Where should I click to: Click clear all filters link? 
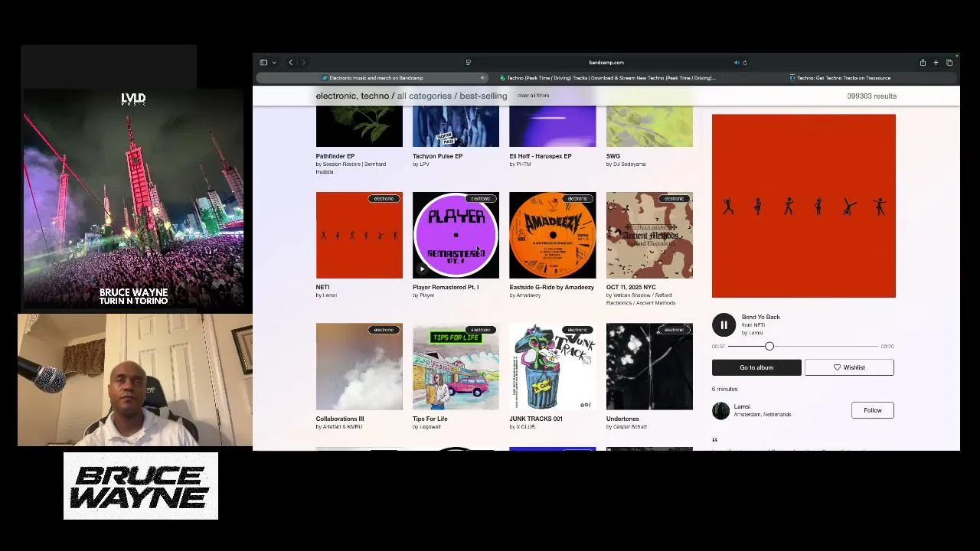(x=533, y=96)
